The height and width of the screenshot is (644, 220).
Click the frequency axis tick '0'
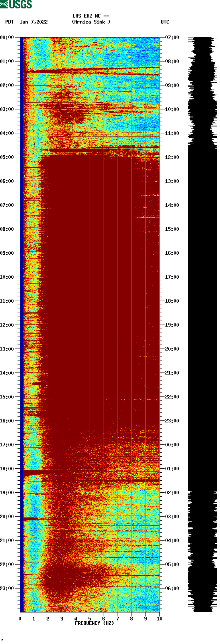coord(20,619)
